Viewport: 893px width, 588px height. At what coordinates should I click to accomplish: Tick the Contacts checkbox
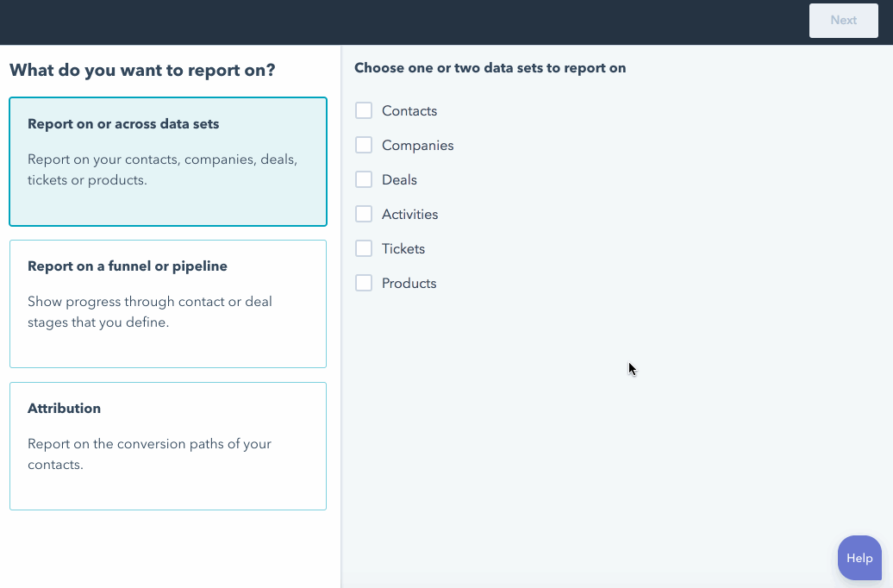tap(364, 110)
